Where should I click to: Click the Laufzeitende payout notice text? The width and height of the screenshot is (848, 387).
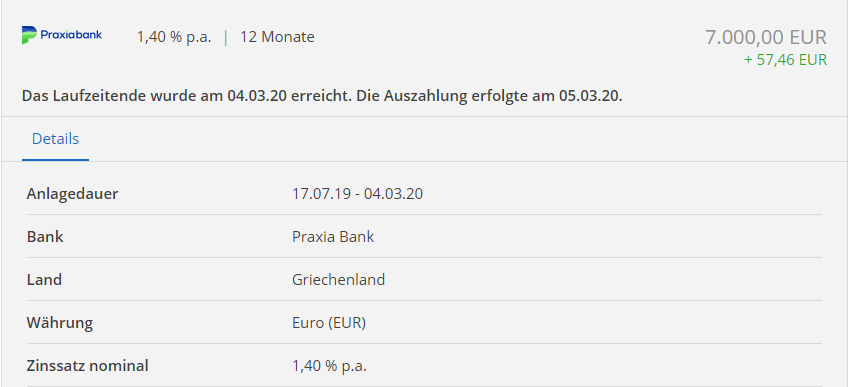click(x=322, y=97)
